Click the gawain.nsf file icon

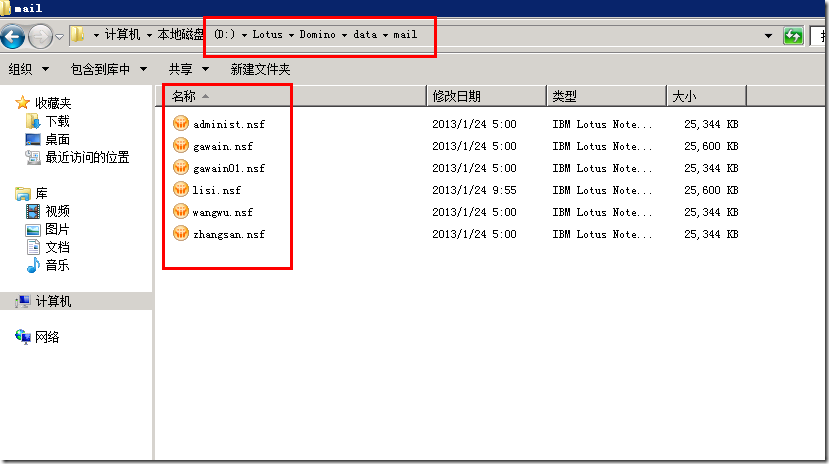(181, 145)
